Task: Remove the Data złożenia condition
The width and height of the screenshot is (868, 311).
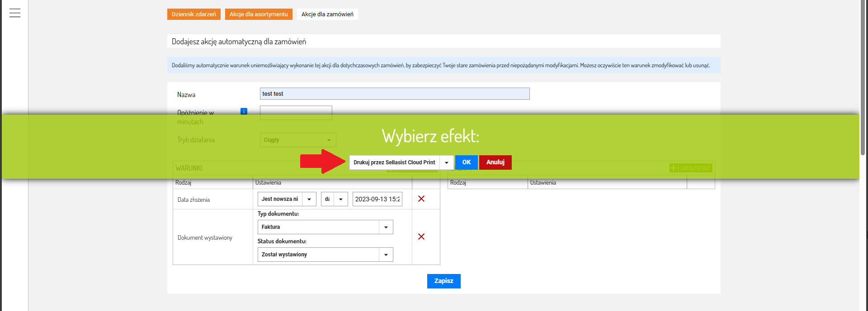Action: pyautogui.click(x=421, y=199)
